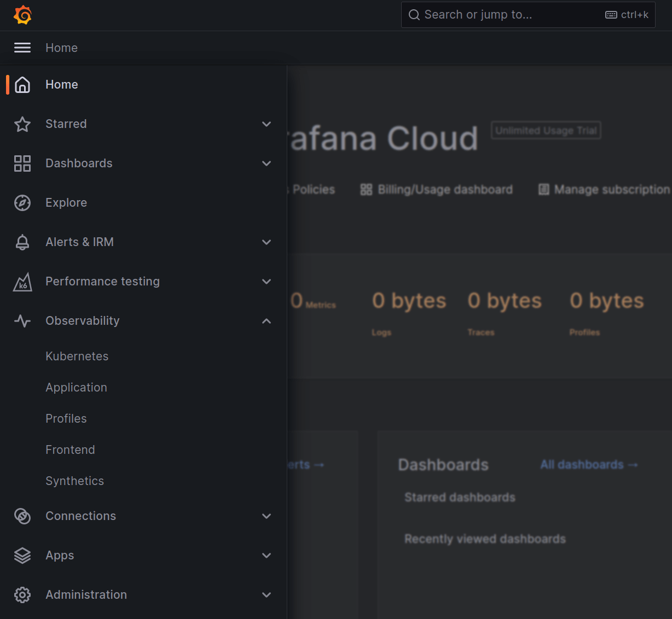Screen dimensions: 672x619
Task: Click the Dashboards grid icon
Action: (22, 163)
